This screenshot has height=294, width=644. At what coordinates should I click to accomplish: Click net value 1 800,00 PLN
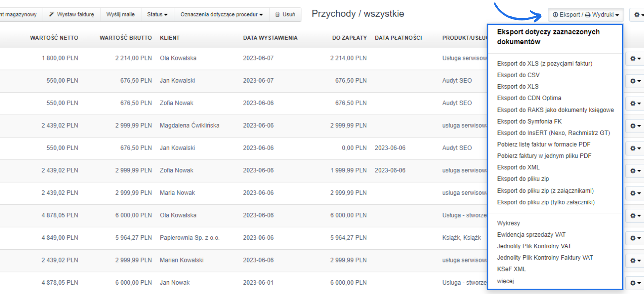click(60, 58)
